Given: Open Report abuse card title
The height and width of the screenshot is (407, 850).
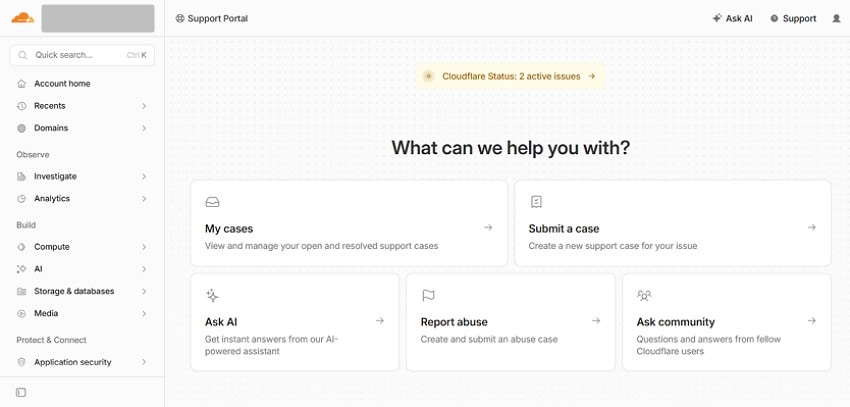Looking at the screenshot, I should (454, 322).
